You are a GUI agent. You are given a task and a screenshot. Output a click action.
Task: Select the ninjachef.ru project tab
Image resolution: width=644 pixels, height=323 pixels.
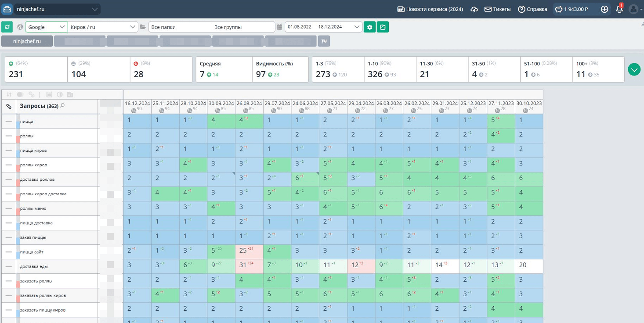[27, 41]
